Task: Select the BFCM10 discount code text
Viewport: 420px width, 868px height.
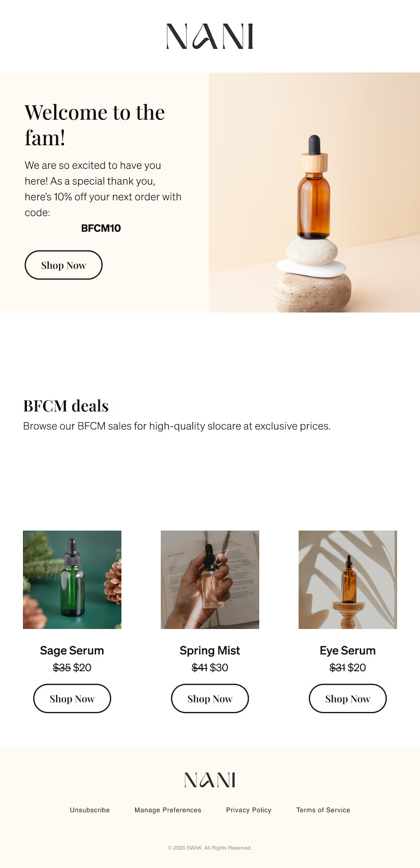Action: click(101, 228)
